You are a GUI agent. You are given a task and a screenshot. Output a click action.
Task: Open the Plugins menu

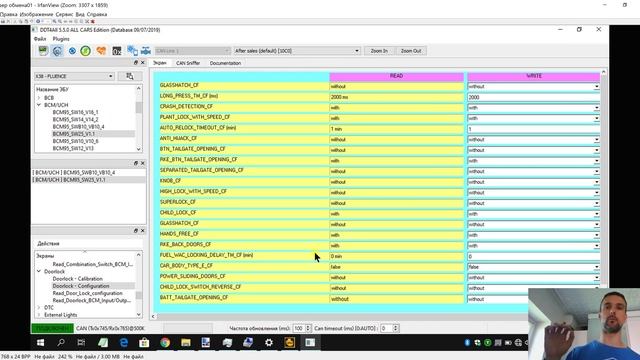61,39
